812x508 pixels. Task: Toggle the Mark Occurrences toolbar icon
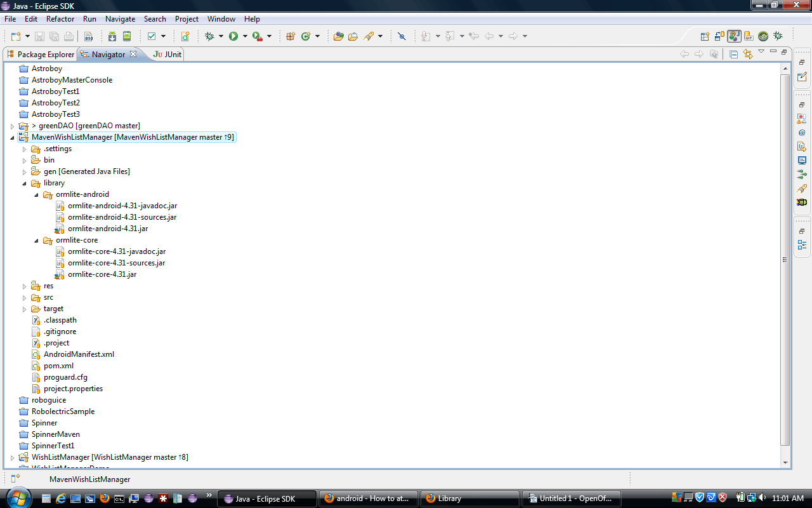[402, 36]
